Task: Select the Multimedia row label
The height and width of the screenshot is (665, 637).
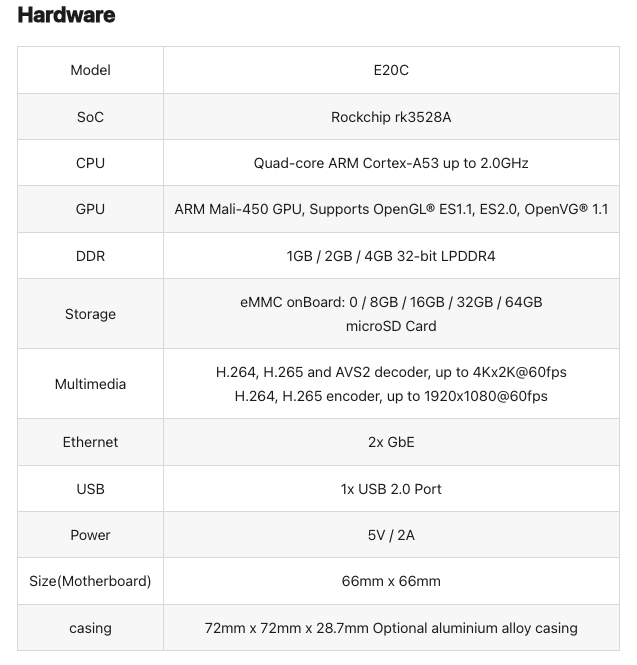Action: (x=90, y=384)
